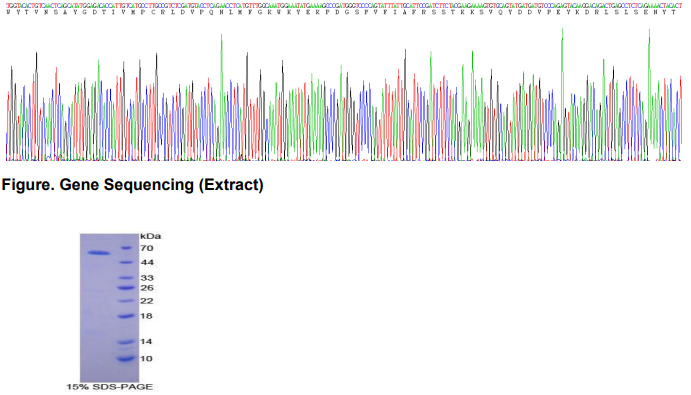Click the sample lane of the SDS-PAGE gel
Image resolution: width=691 pixels, height=395 pixels.
[99, 308]
